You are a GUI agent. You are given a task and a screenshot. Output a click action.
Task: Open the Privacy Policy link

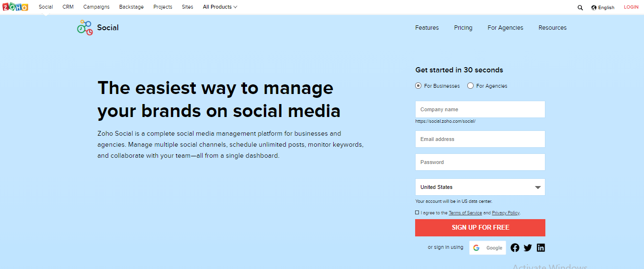(506, 213)
